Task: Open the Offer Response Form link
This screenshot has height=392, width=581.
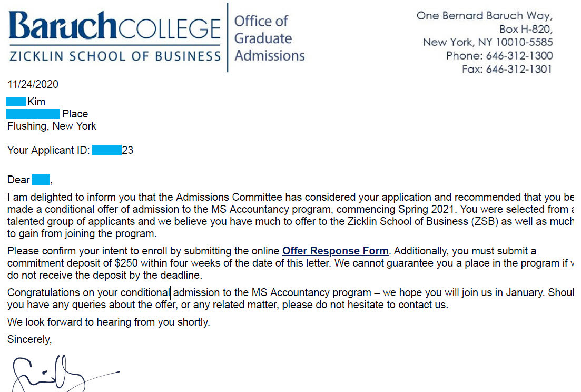Action: tap(336, 251)
